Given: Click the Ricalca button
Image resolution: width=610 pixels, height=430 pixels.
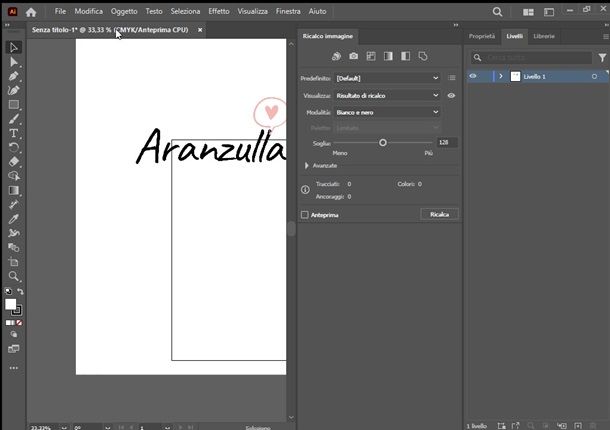Looking at the screenshot, I should click(x=439, y=214).
